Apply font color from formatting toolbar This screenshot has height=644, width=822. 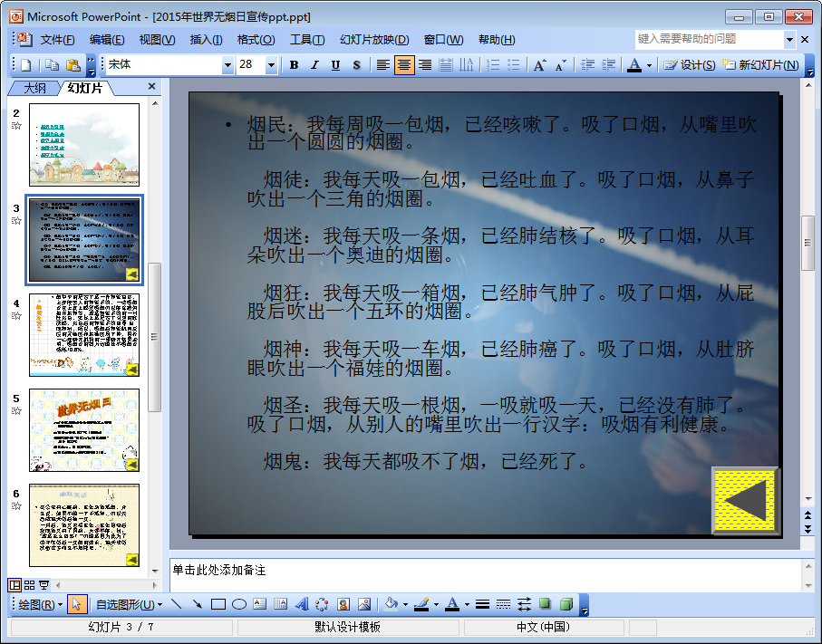pyautogui.click(x=634, y=65)
